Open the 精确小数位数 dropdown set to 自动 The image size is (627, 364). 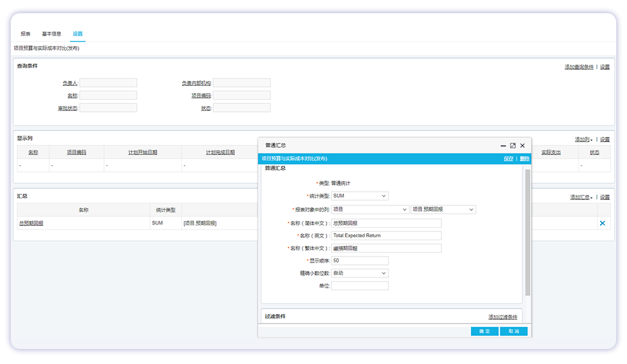point(359,273)
